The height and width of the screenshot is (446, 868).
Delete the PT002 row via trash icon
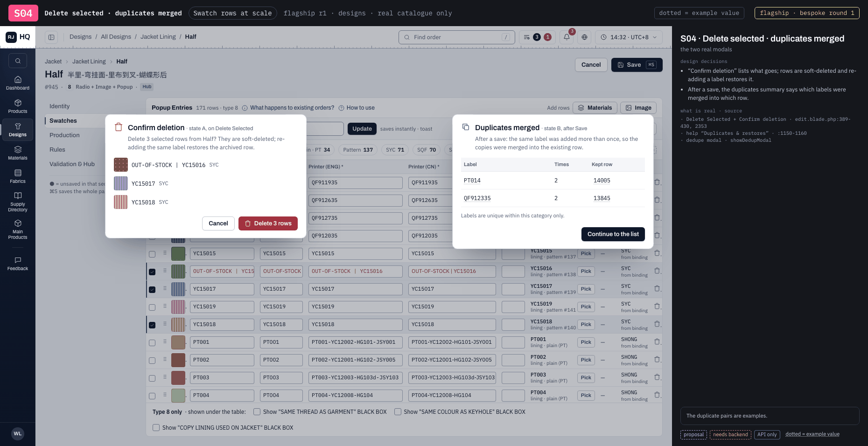(657, 360)
